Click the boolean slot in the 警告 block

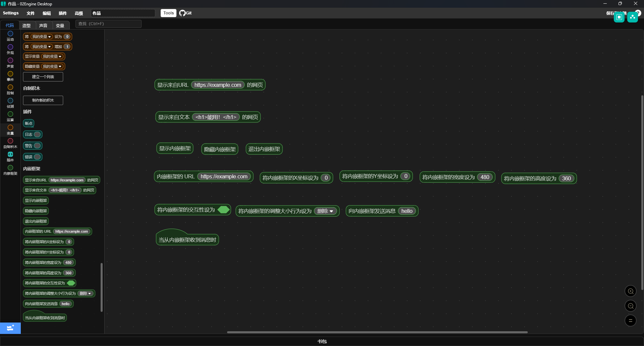pos(37,146)
